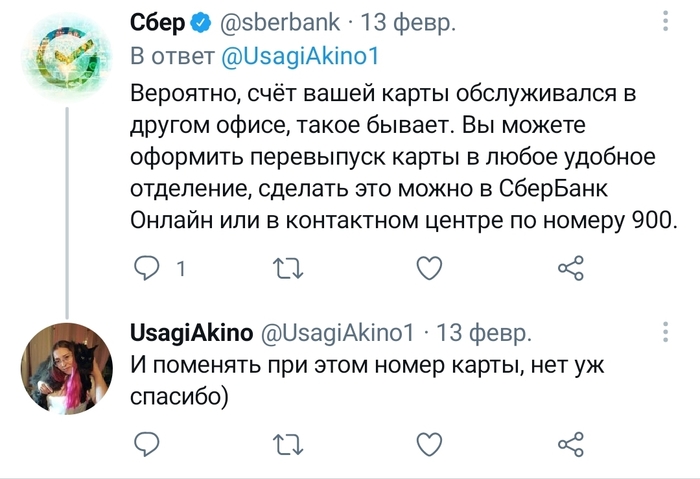Open the UsagiAkino tweet's 13 февр. timestamp
The width and height of the screenshot is (700, 479).
point(485,332)
